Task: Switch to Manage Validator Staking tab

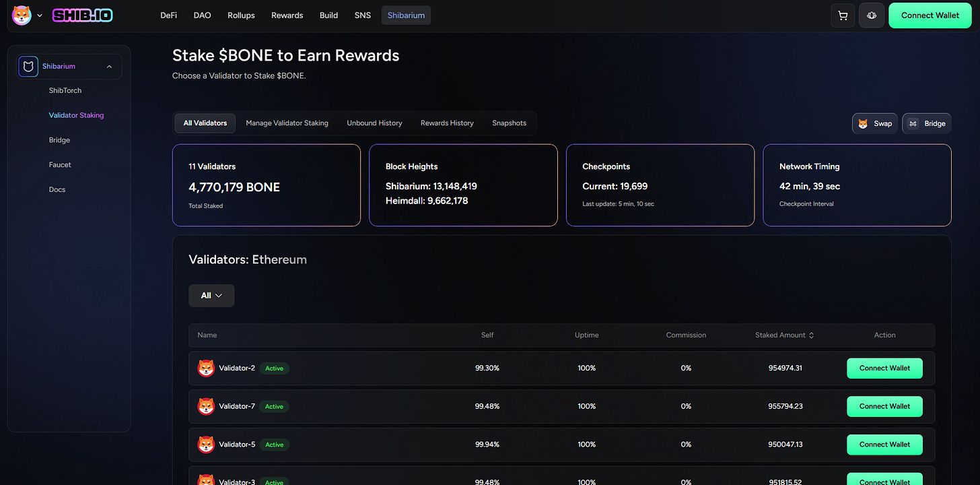Action: pyautogui.click(x=287, y=123)
